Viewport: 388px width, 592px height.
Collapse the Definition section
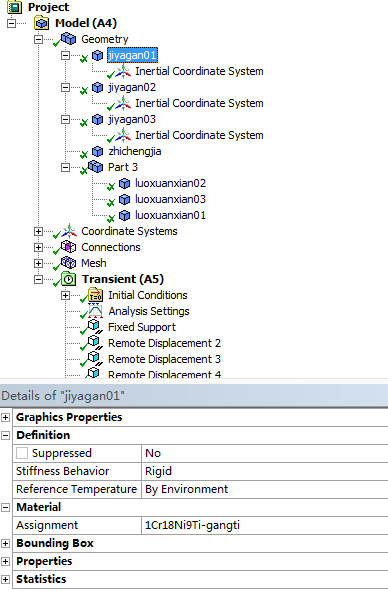pos(5,436)
